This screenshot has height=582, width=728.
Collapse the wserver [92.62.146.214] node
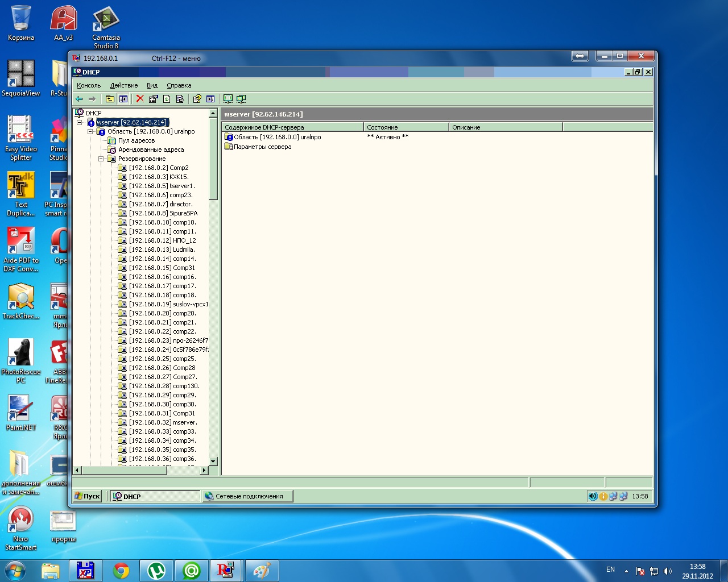click(x=79, y=122)
